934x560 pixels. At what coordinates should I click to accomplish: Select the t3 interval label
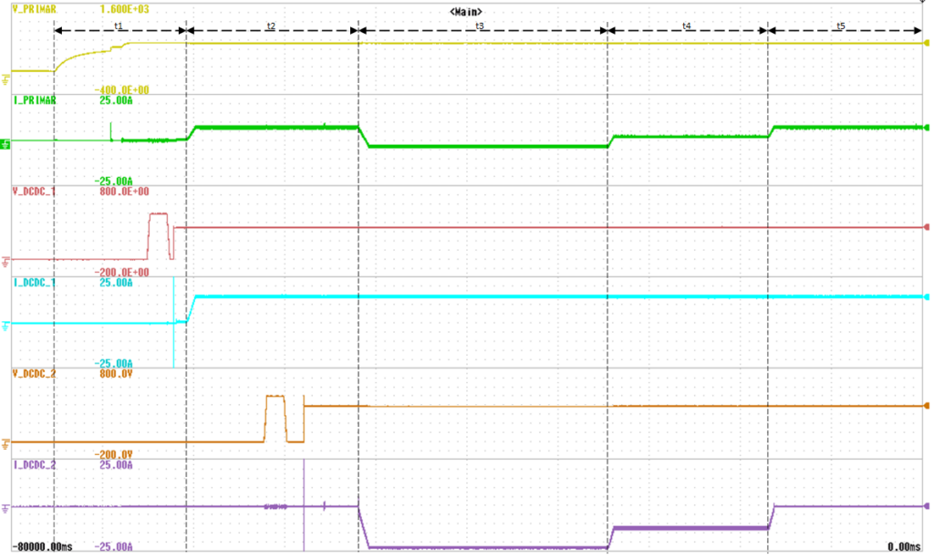tap(480, 26)
